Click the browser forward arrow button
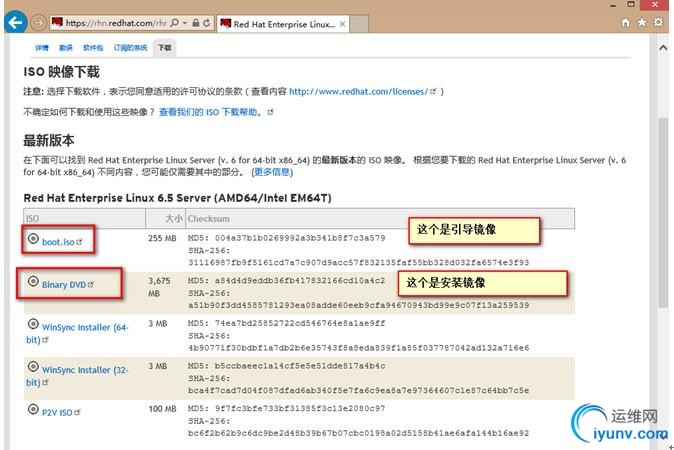674x450 pixels. [38, 22]
